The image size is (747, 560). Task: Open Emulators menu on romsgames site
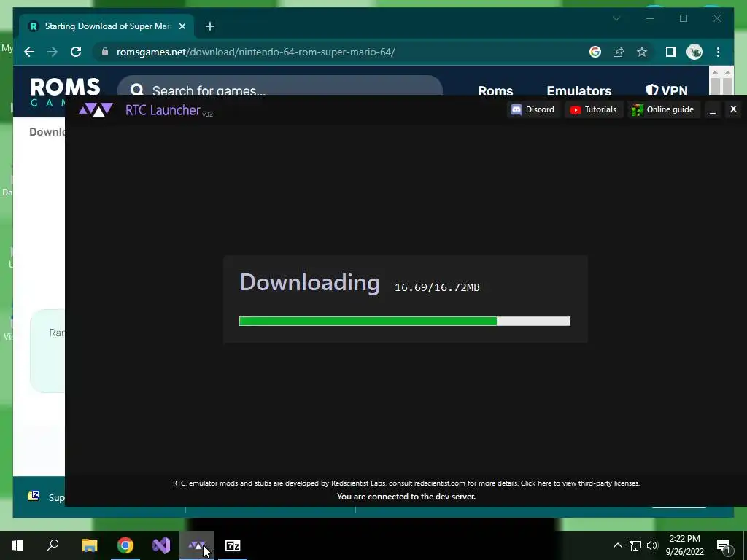click(x=578, y=90)
